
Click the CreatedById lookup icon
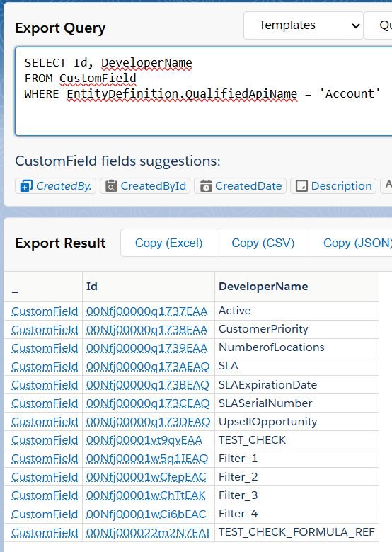click(111, 186)
